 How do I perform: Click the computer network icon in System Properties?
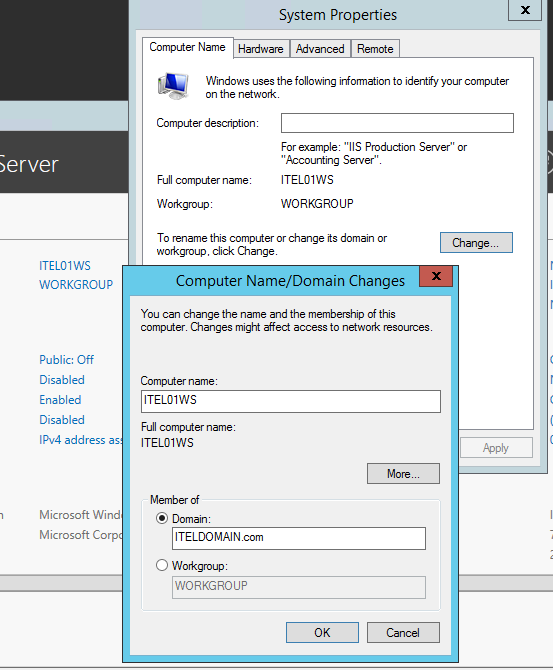click(173, 86)
